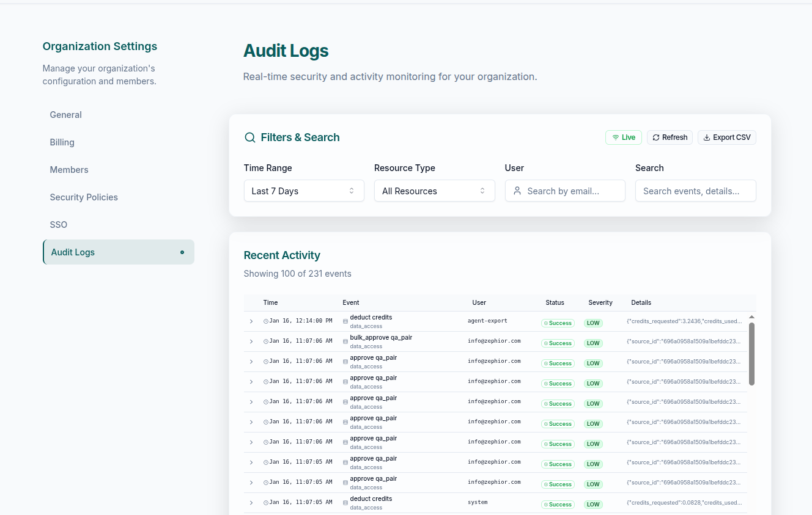The width and height of the screenshot is (812, 515).
Task: Open the All Resources type dropdown
Action: point(434,191)
